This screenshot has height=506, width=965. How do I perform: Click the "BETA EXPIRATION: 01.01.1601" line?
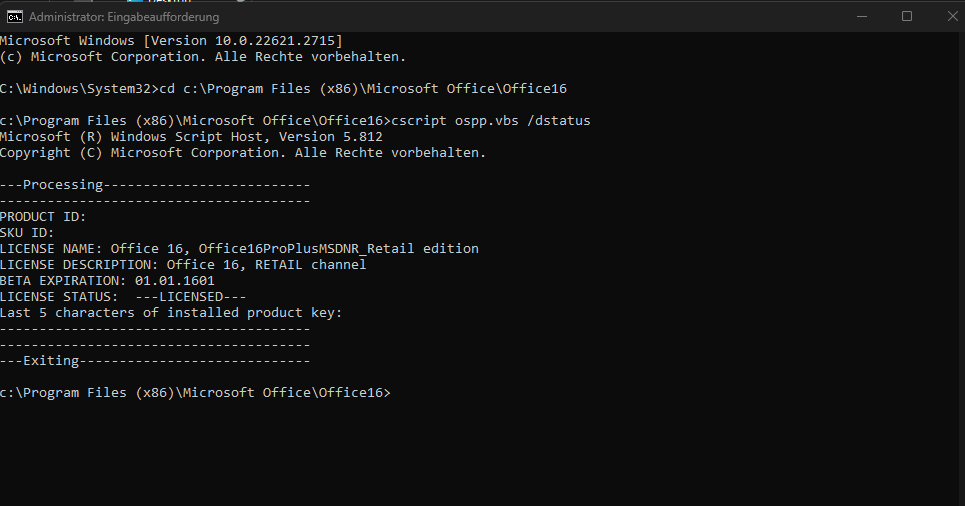click(x=107, y=280)
